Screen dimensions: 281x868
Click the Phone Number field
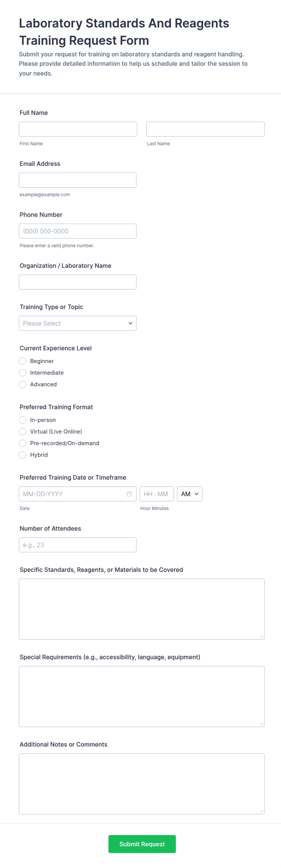77,231
